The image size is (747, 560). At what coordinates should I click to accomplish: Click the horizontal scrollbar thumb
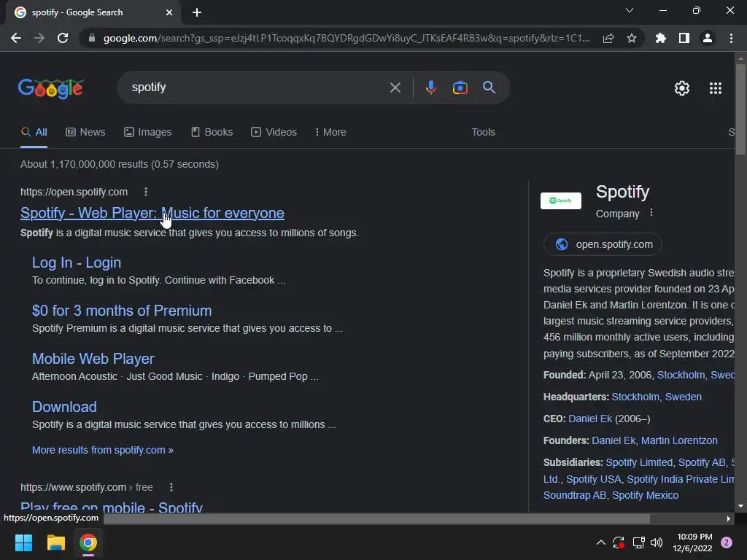376,518
